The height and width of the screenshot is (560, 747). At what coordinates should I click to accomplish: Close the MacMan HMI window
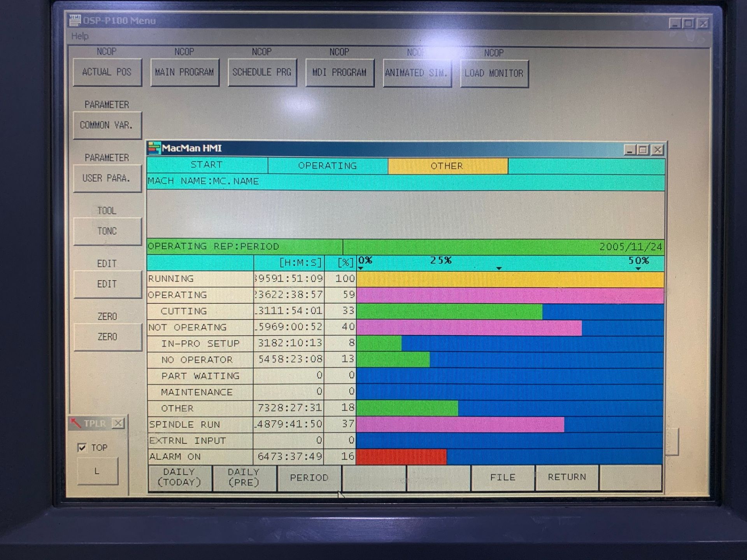click(x=658, y=150)
